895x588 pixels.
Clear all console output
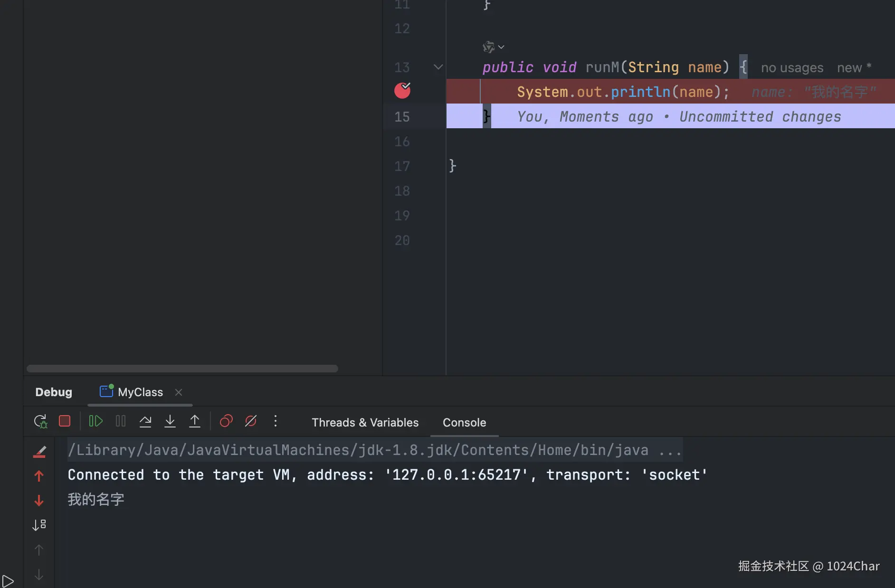click(39, 452)
